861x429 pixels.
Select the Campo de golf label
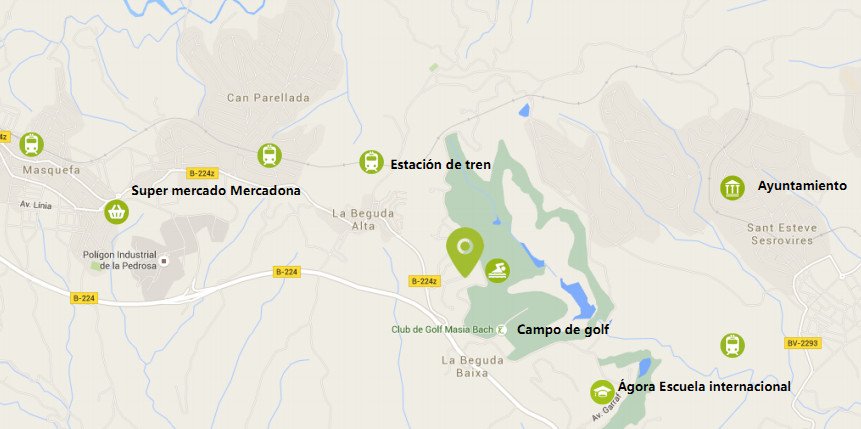563,330
